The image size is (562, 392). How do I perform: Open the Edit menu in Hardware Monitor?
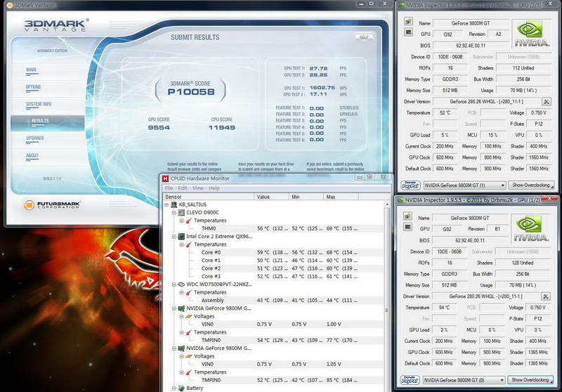[x=183, y=188]
